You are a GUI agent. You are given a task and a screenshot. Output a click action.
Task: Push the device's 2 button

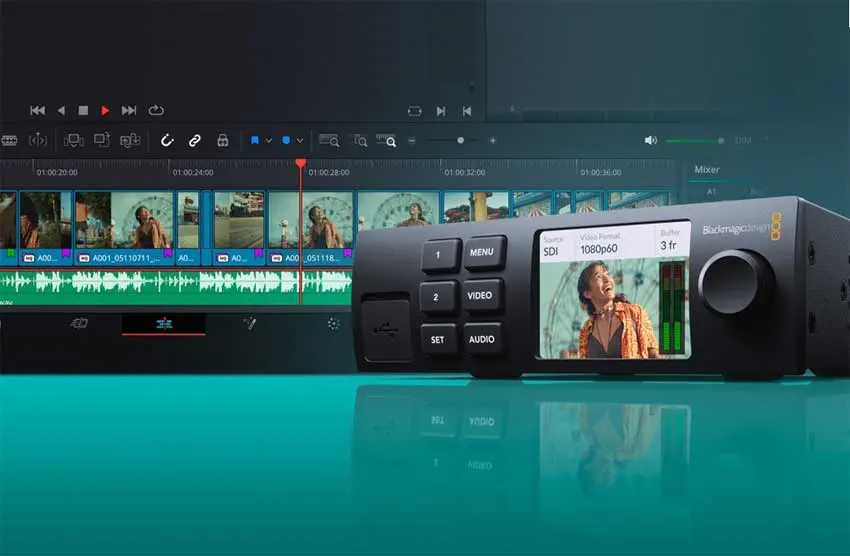(x=437, y=297)
